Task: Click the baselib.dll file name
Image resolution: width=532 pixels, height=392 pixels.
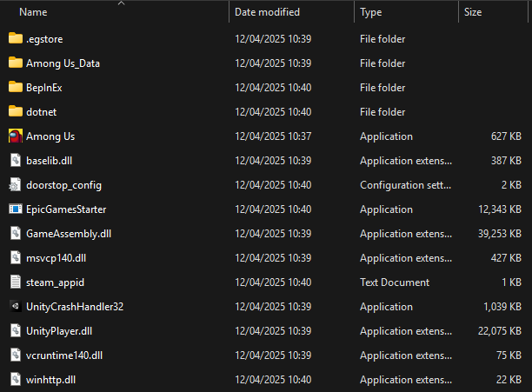Action: coord(50,161)
